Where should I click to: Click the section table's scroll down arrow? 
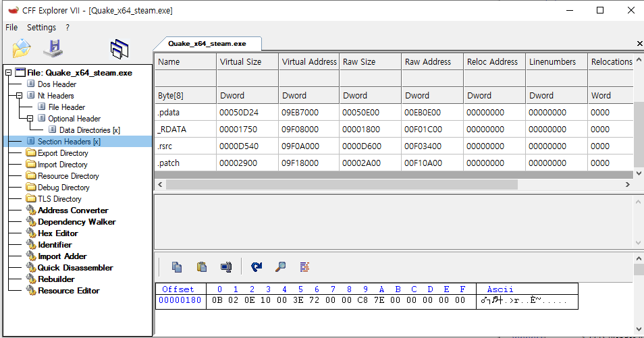tap(639, 173)
